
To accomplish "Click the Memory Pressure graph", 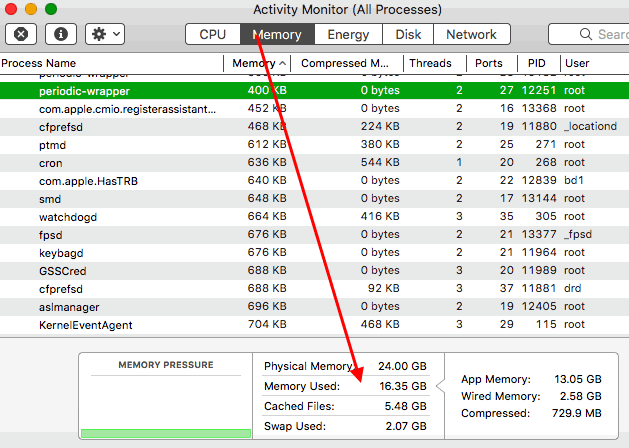I will click(166, 407).
